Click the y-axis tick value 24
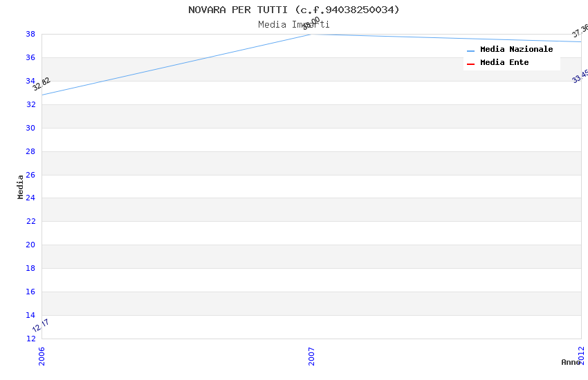Screen dimensions: 588x380 (30, 198)
